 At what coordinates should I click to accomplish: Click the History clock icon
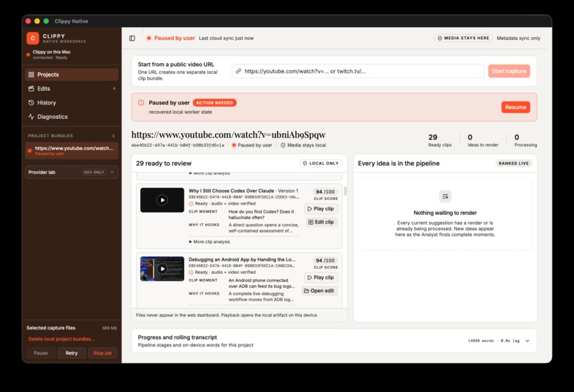point(31,102)
